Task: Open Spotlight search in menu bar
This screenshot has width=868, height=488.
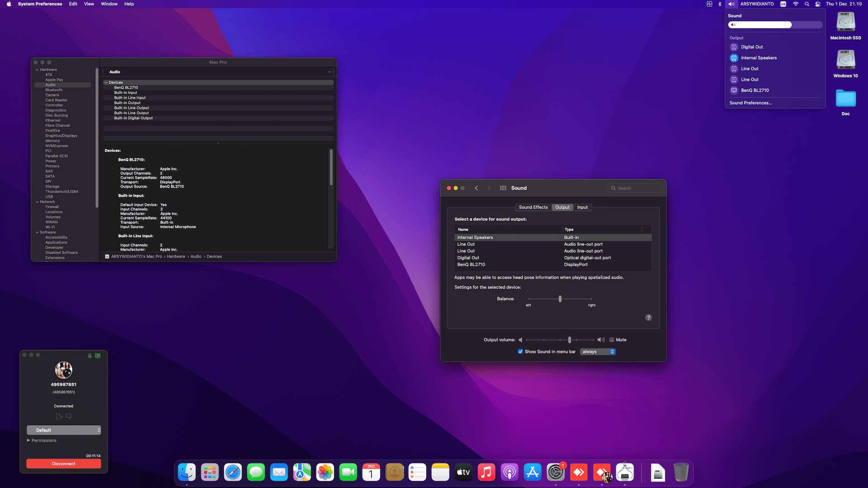Action: click(807, 4)
